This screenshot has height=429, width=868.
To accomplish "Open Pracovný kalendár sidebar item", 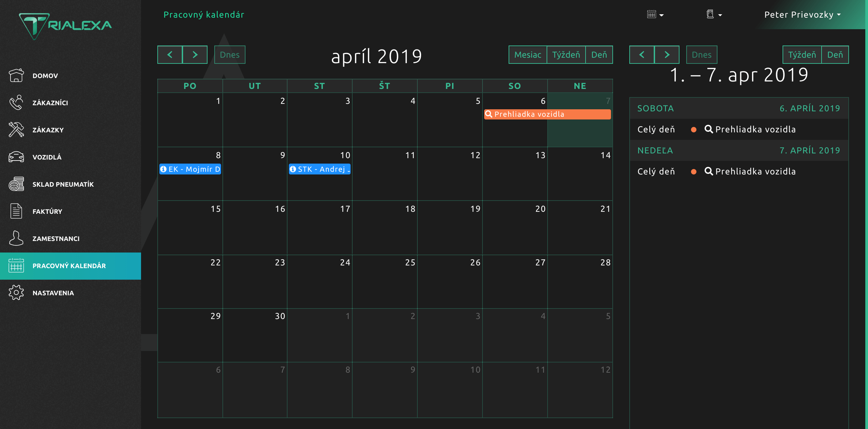I will 69,266.
